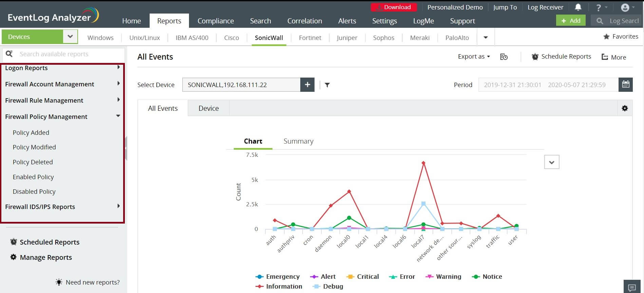
Task: Open the Export as dropdown
Action: (474, 57)
